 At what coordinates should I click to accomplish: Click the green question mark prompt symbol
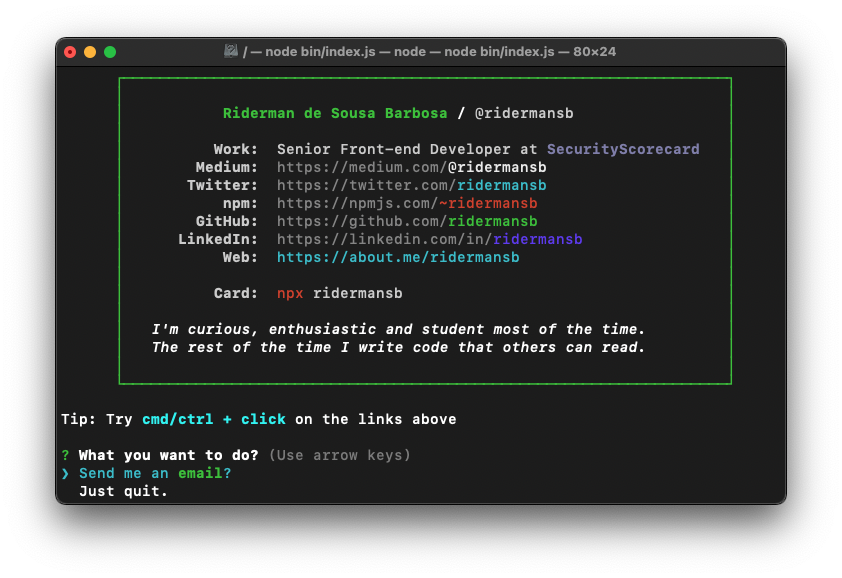click(65, 456)
